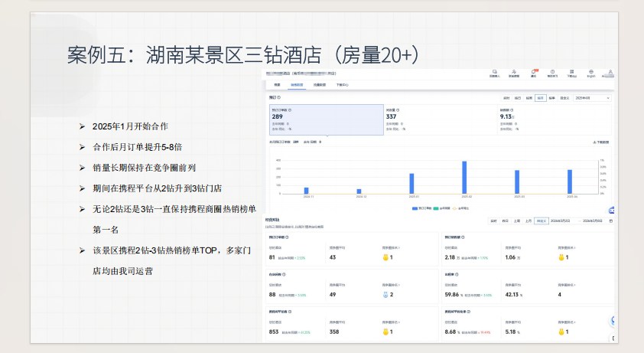Click the download data link above chart
The height and width of the screenshot is (353, 644).
601,142
